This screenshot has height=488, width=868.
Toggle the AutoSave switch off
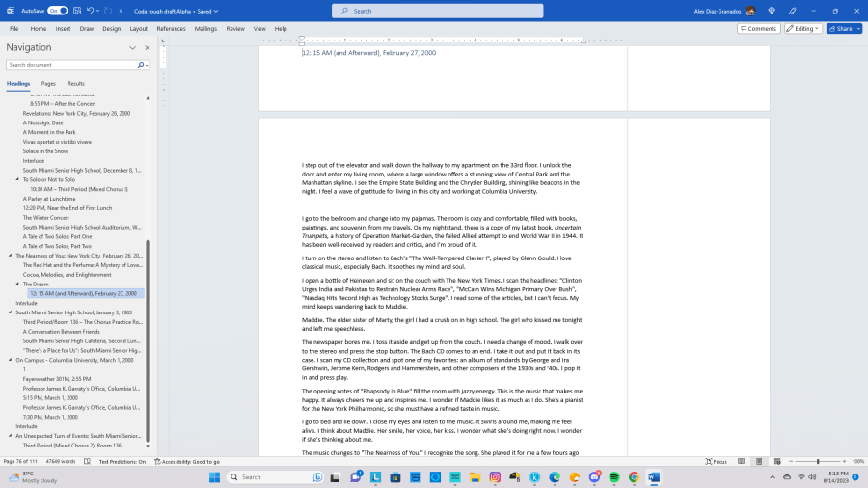[x=57, y=10]
